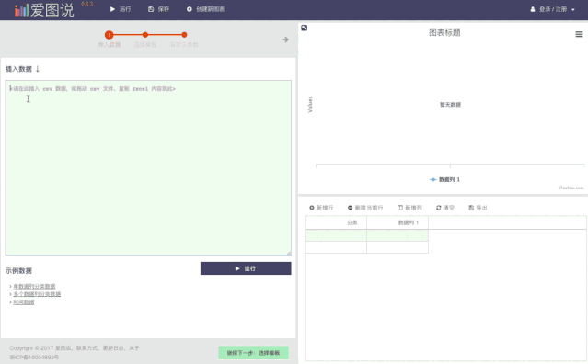Click the 运行 play icon in the top bar
This screenshot has width=588, height=364.
[x=112, y=9]
